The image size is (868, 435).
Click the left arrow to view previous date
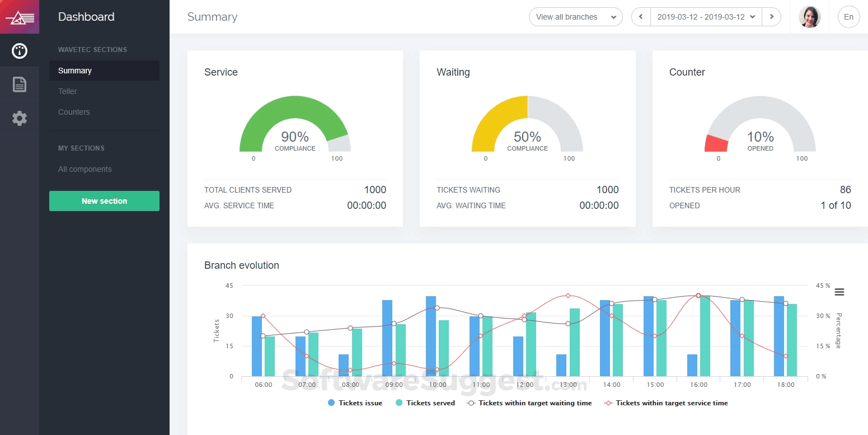click(640, 17)
